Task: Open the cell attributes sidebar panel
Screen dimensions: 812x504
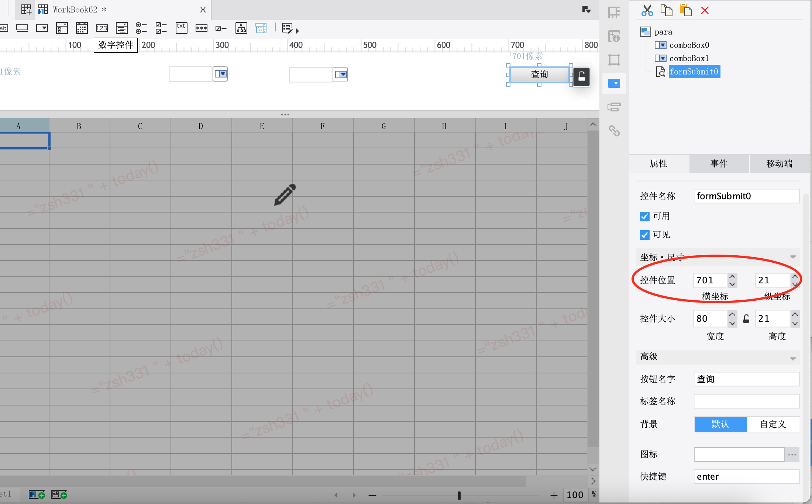Action: click(x=614, y=36)
